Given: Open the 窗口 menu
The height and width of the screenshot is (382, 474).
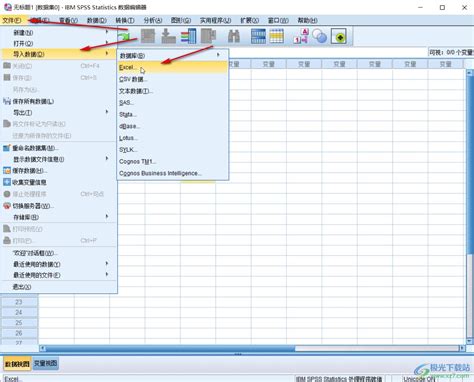Looking at the screenshot, I should 278,20.
